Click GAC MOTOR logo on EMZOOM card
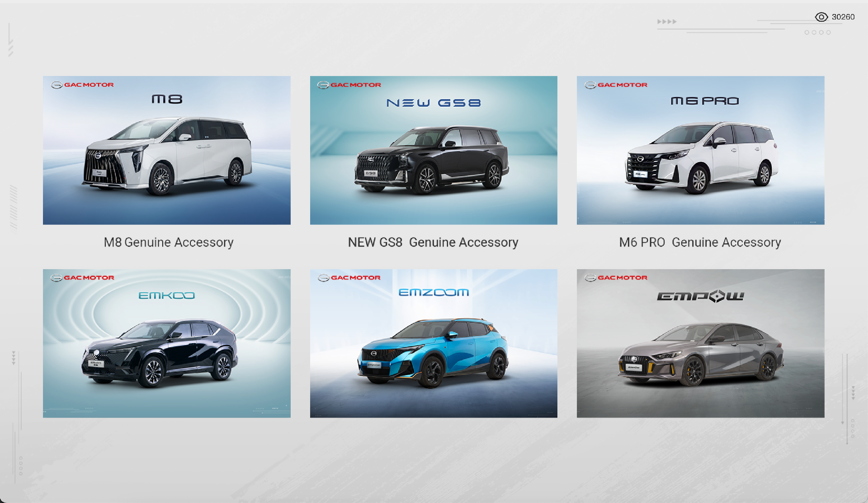Viewport: 868px width, 503px height. [x=349, y=278]
